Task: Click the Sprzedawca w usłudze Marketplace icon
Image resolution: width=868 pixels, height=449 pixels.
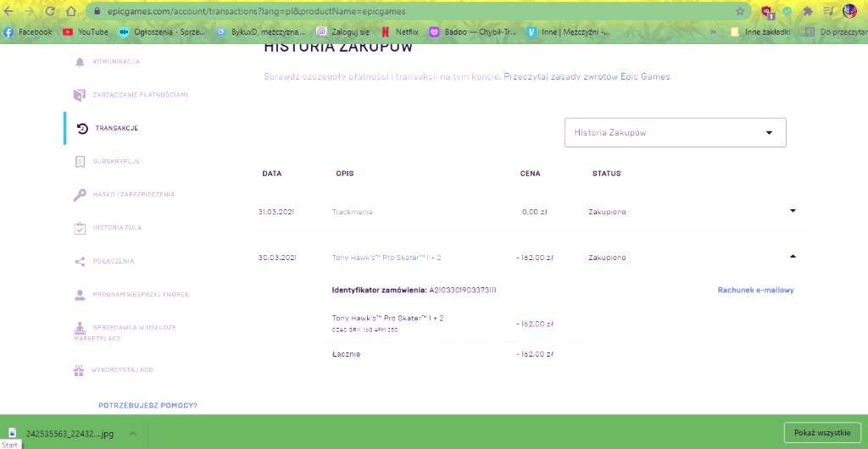Action: click(x=81, y=327)
